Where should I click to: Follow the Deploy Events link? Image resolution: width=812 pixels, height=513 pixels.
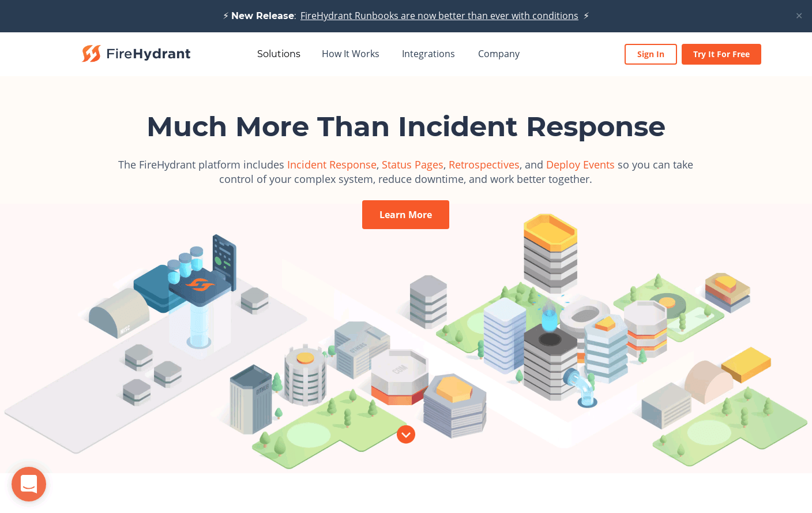580,165
